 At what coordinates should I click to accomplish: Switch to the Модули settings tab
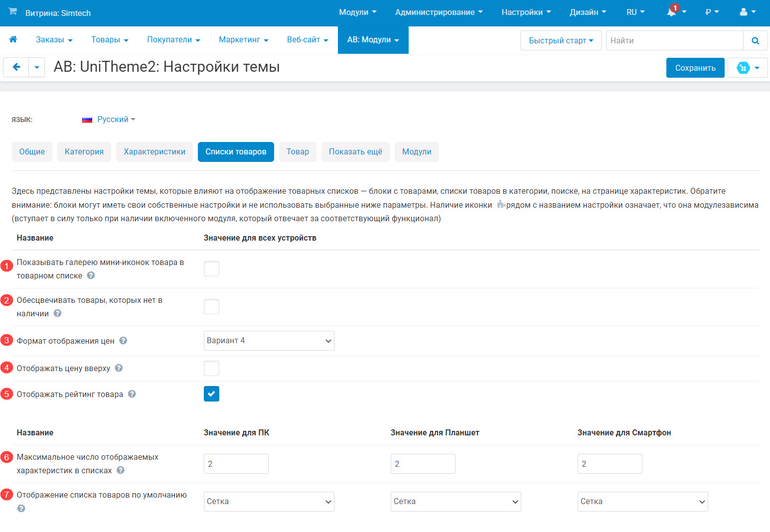[x=417, y=152]
